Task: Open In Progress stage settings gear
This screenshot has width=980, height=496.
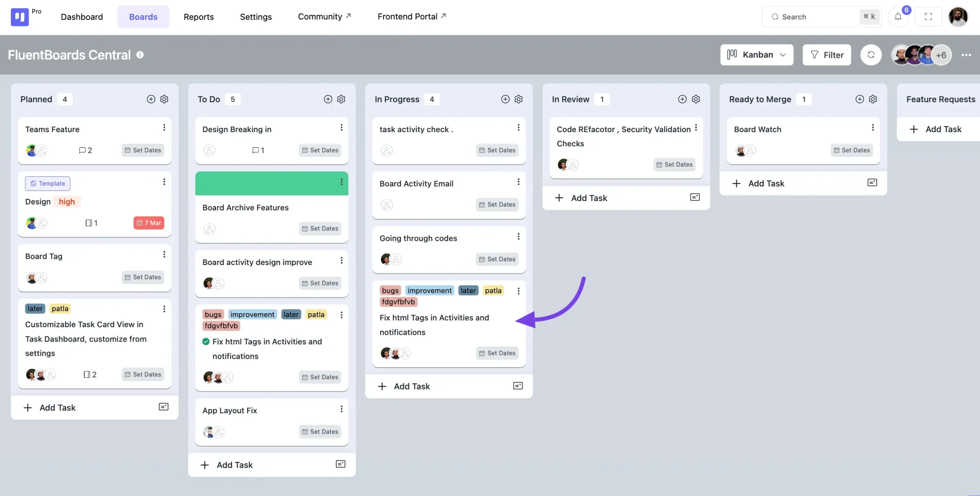Action: pyautogui.click(x=518, y=99)
